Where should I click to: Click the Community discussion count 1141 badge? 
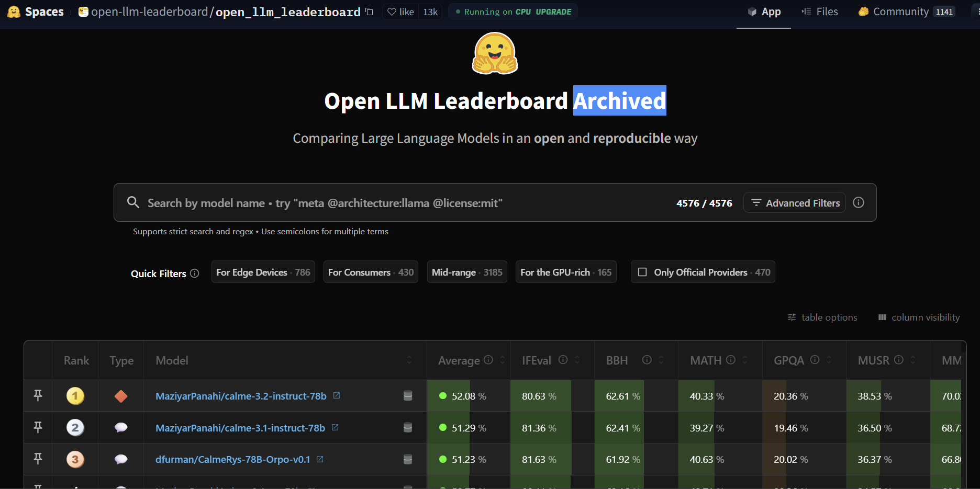(x=944, y=12)
